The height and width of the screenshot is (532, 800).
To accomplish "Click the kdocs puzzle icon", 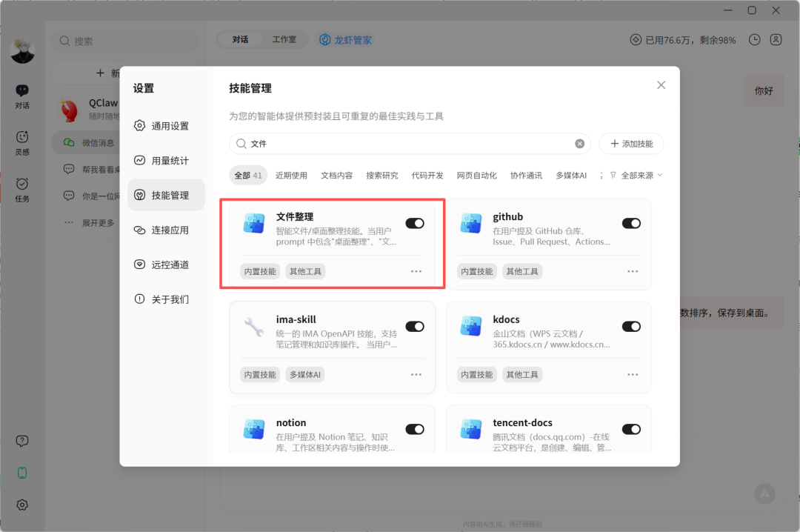I will [x=470, y=327].
